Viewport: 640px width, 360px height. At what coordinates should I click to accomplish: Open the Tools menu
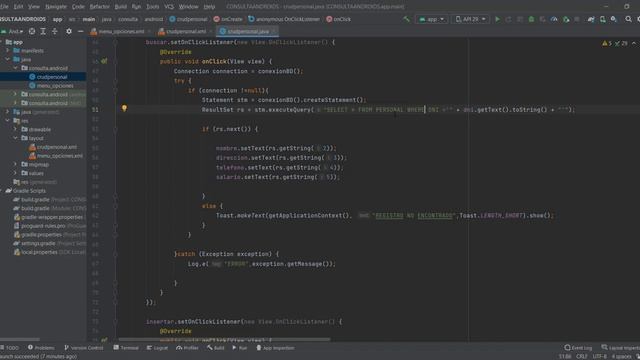[153, 7]
